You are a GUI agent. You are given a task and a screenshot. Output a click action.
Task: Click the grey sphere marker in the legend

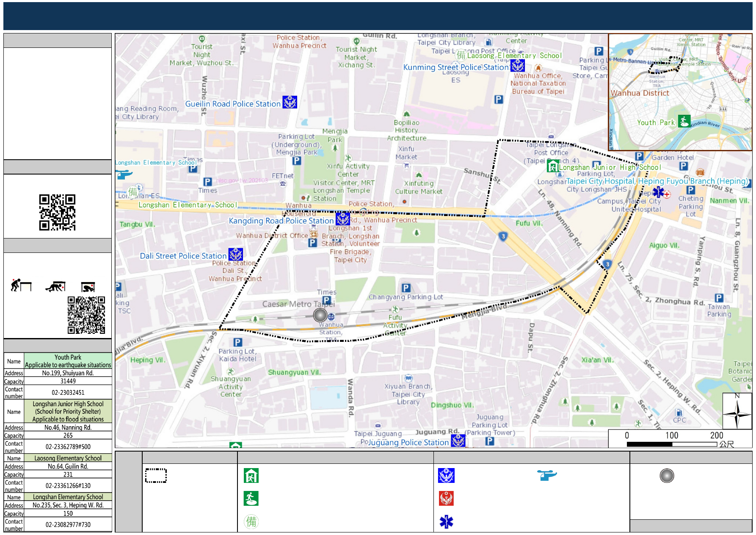pyautogui.click(x=667, y=476)
